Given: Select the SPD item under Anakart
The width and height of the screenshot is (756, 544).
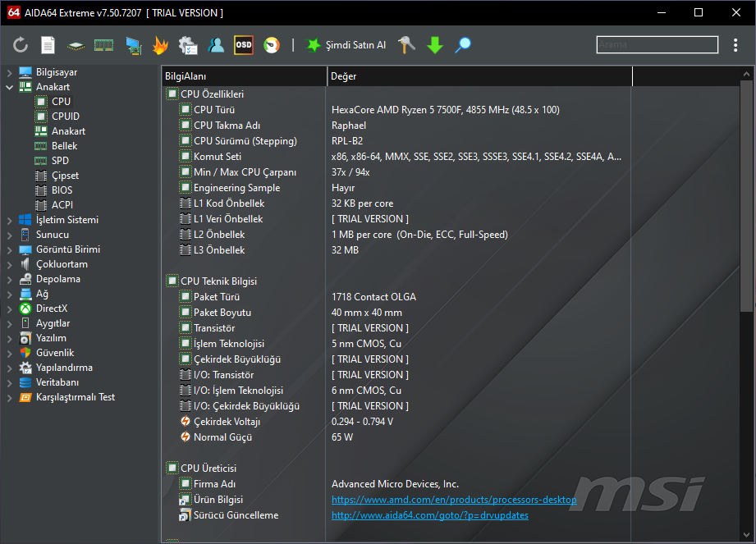Looking at the screenshot, I should (60, 161).
